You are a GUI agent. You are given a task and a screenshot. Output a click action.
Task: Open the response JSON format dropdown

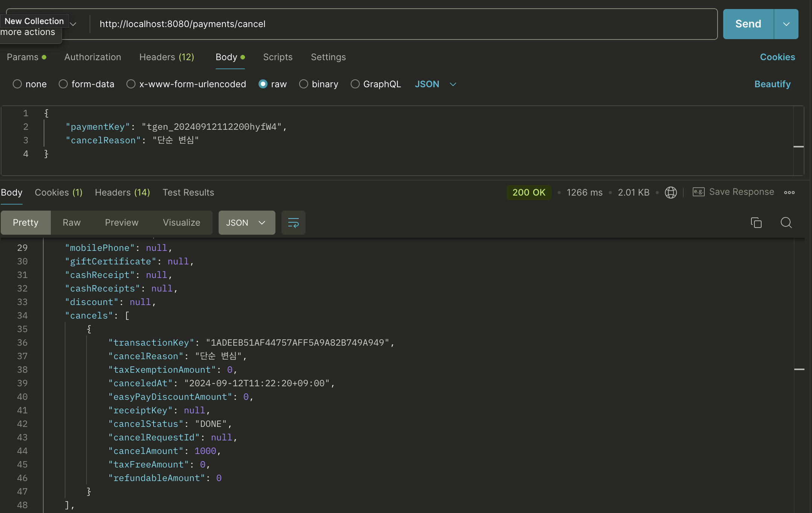pyautogui.click(x=246, y=223)
